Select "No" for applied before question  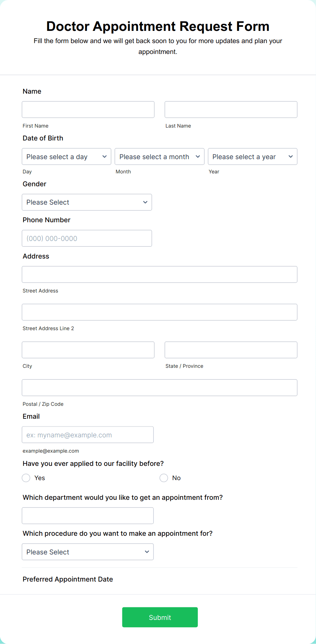pyautogui.click(x=164, y=478)
